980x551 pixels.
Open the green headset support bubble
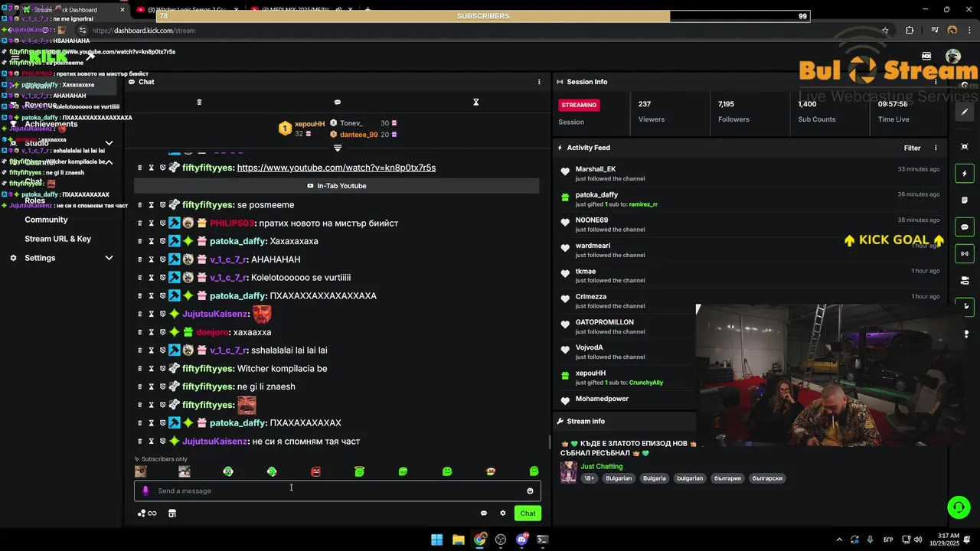tap(958, 507)
